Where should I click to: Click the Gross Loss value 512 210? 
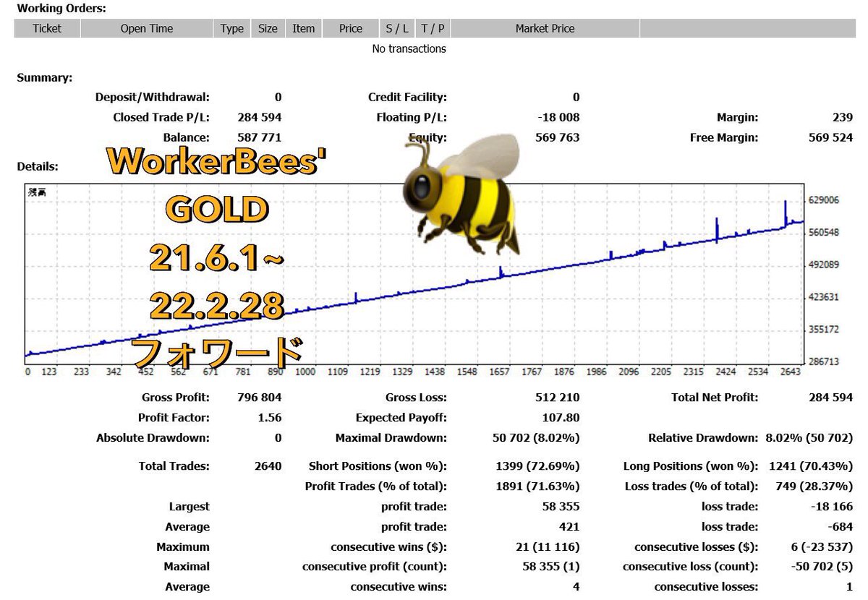click(x=558, y=397)
